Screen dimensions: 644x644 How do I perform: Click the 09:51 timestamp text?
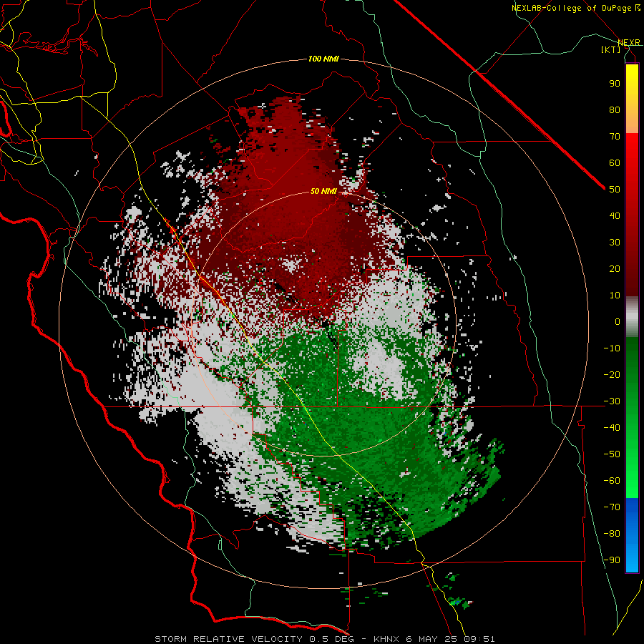pos(479,639)
